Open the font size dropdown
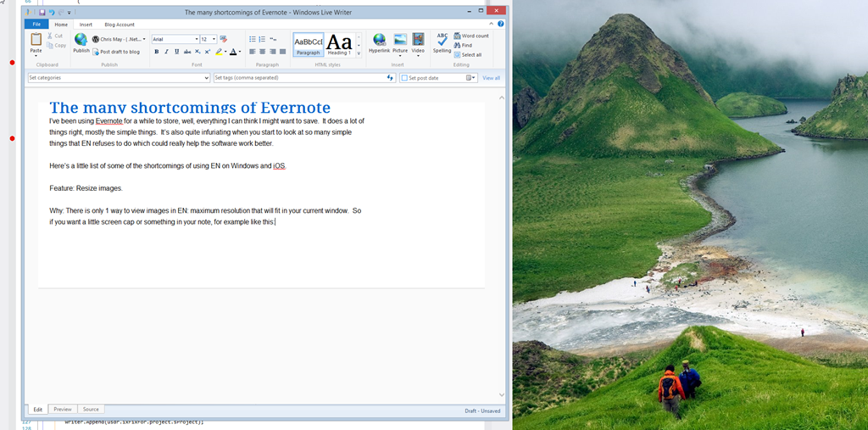Viewport: 868px width, 430px height. coord(214,39)
